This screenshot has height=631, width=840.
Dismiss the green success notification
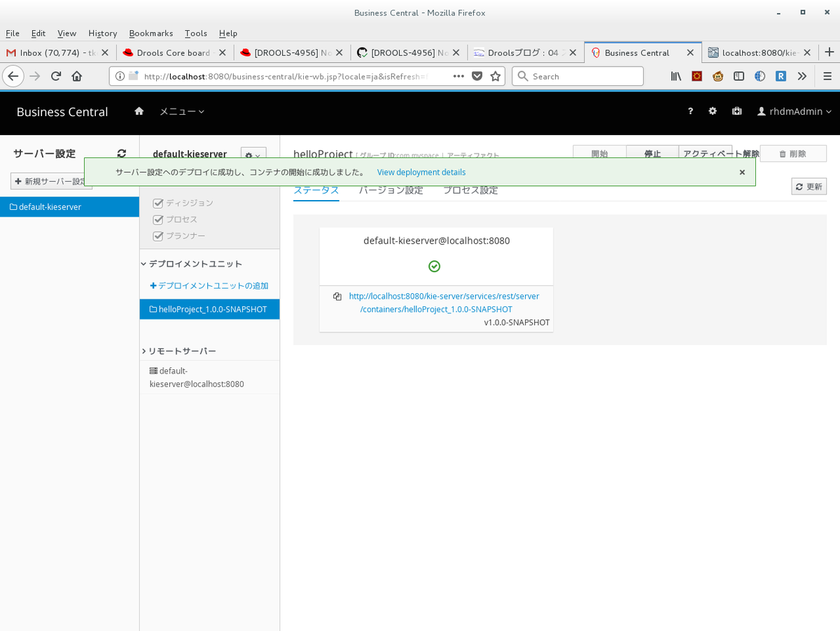pyautogui.click(x=742, y=172)
